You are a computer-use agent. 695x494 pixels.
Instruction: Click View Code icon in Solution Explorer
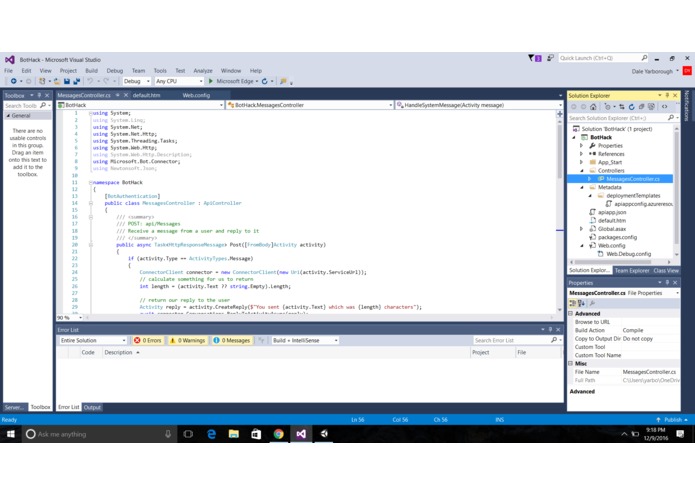[664, 107]
